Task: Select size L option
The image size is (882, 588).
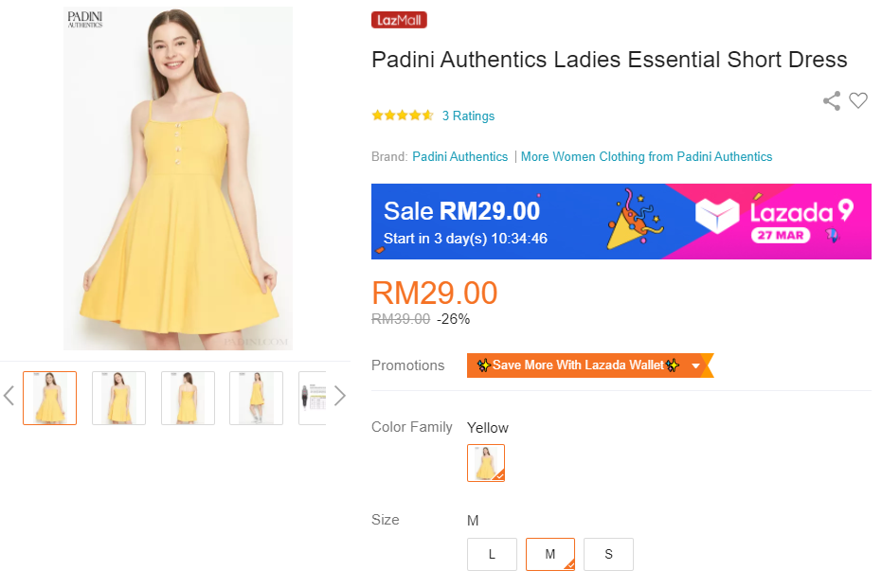Action: tap(492, 555)
